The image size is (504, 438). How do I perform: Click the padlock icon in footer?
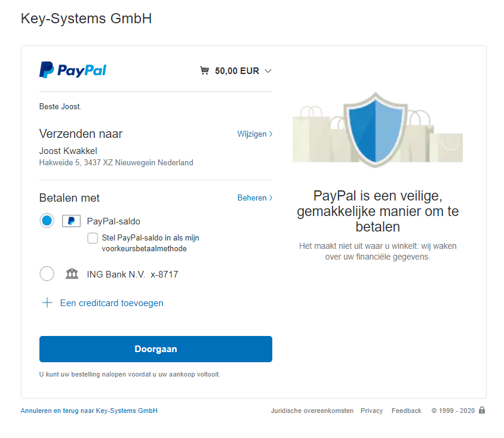482,411
